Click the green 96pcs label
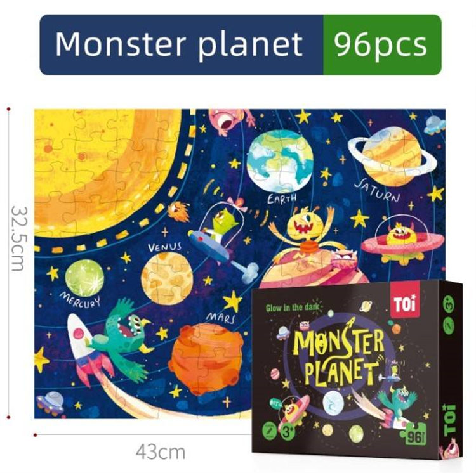The image size is (476, 473). 382,45
